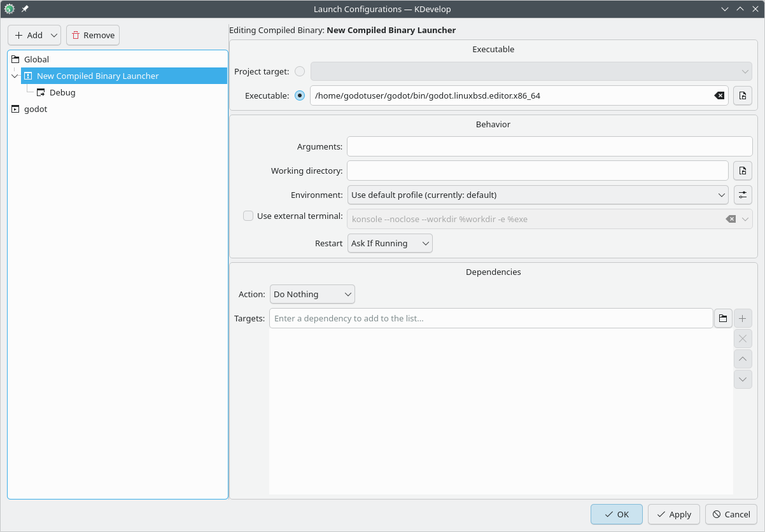Browse for a dependency target folder
The height and width of the screenshot is (532, 765).
pyautogui.click(x=723, y=318)
